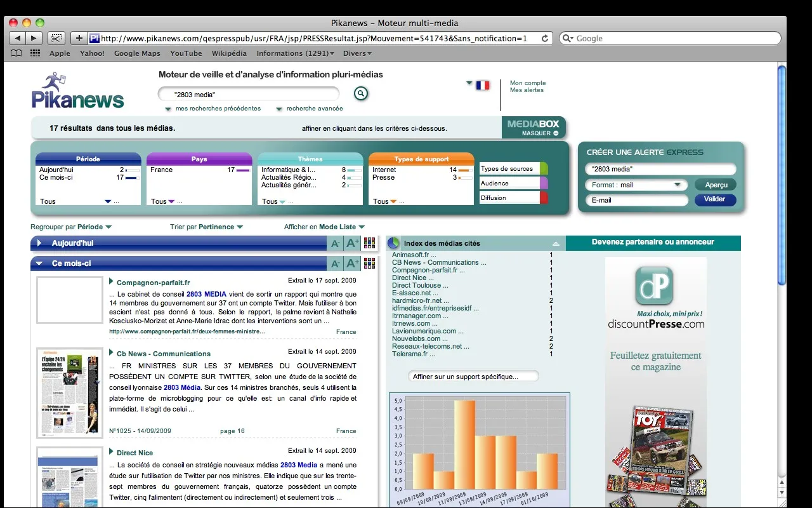Click the Google search field in Safari
Screen dimensions: 812x508
coord(670,38)
